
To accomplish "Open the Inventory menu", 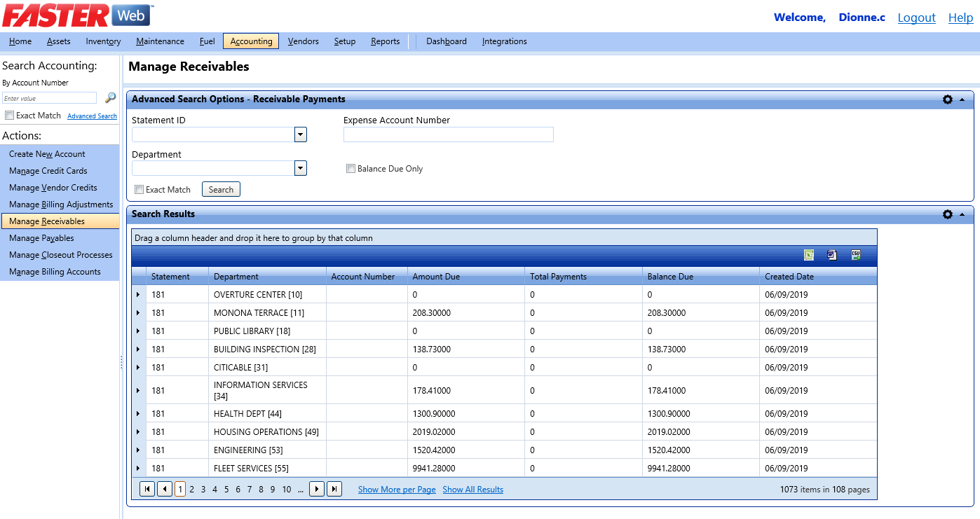I will [x=104, y=41].
